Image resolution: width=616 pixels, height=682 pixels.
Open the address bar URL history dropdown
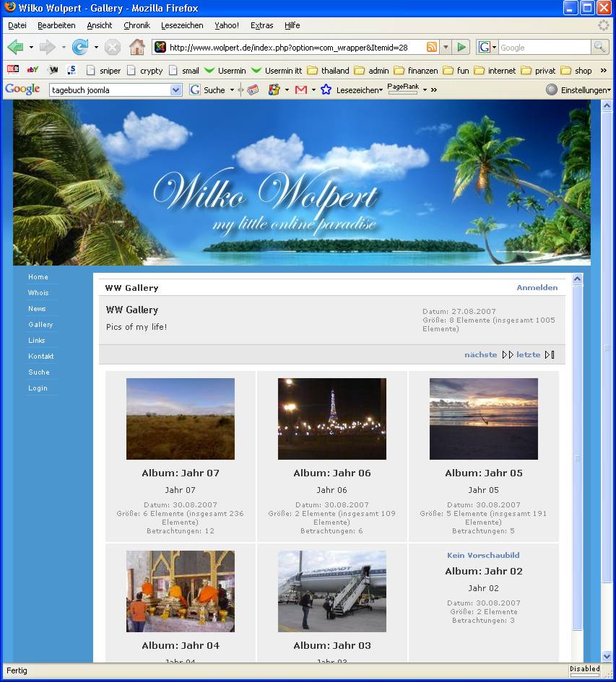[446, 47]
